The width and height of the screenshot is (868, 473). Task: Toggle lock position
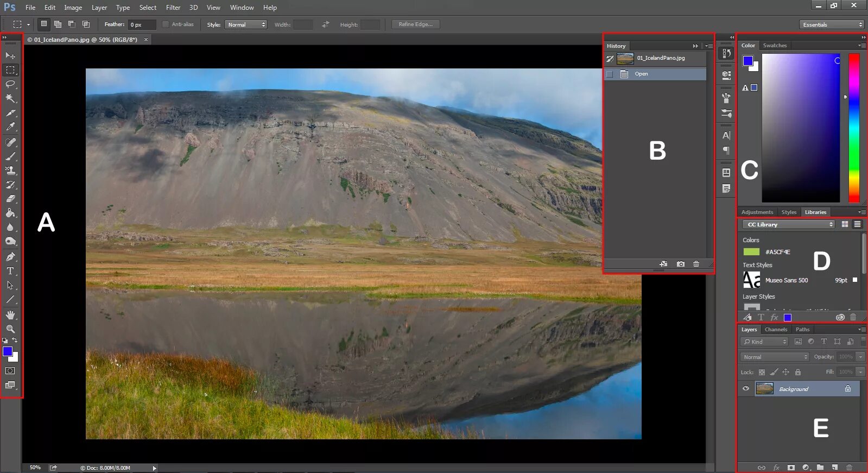pyautogui.click(x=786, y=372)
